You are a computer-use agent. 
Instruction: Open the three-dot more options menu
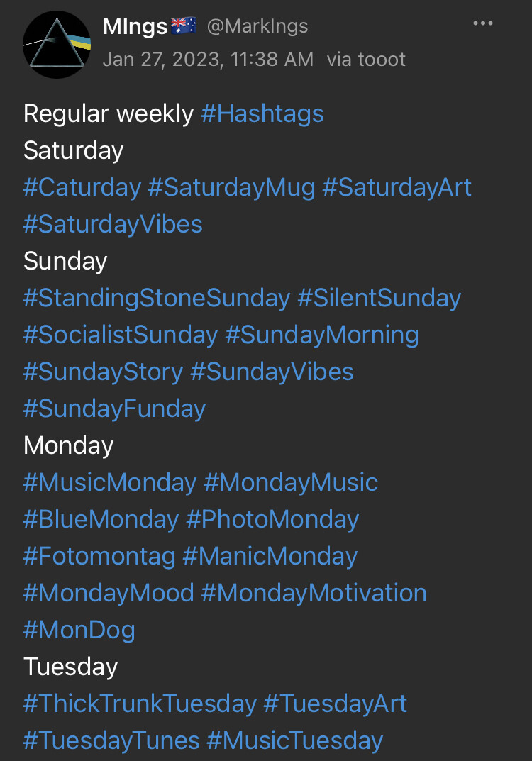pyautogui.click(x=482, y=24)
